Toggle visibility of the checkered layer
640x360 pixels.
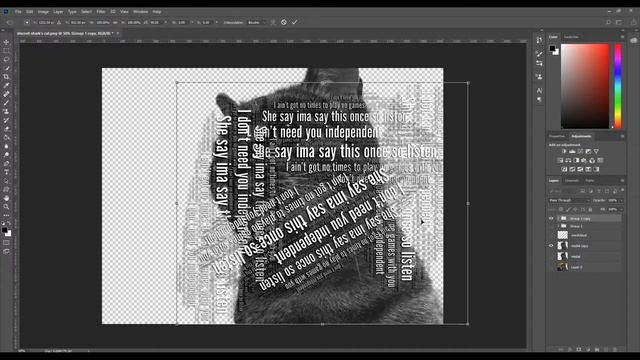(551, 235)
